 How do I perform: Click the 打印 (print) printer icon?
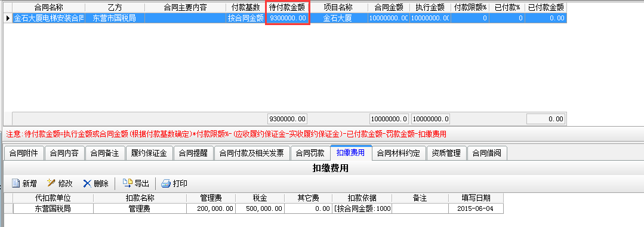[166, 183]
